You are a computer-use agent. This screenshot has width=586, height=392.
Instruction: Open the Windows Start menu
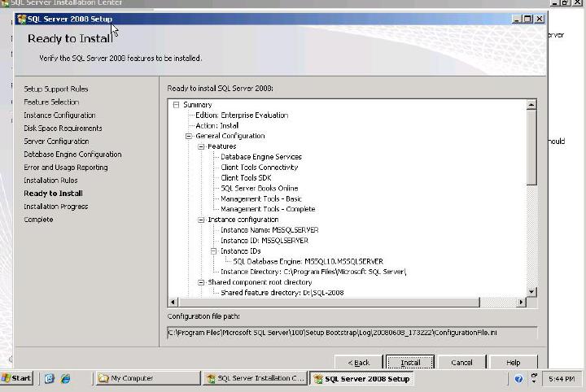[x=16, y=378]
